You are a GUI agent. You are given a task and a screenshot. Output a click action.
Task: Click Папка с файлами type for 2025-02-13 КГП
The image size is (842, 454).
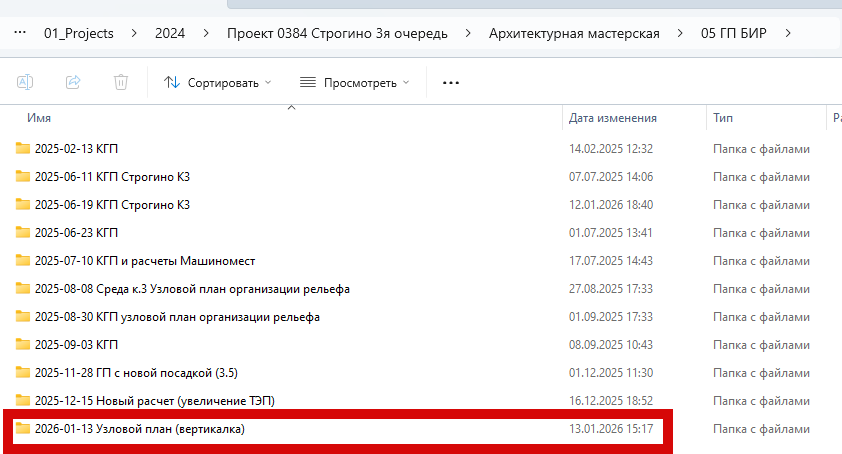point(761,149)
